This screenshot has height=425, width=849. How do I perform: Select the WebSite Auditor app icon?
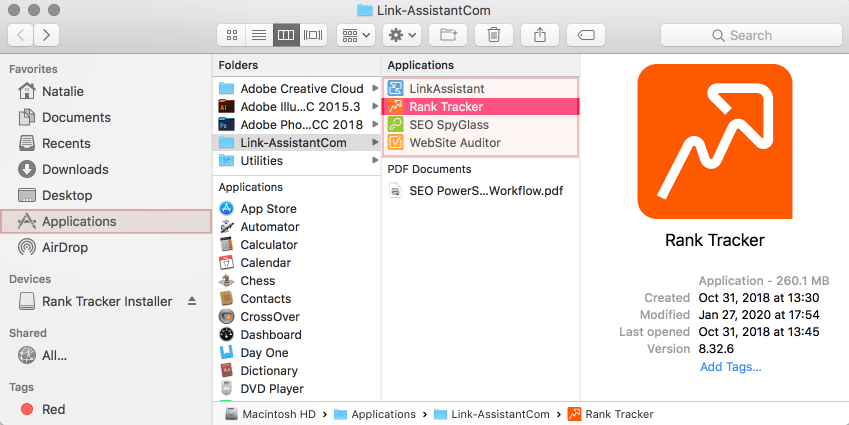coord(396,143)
